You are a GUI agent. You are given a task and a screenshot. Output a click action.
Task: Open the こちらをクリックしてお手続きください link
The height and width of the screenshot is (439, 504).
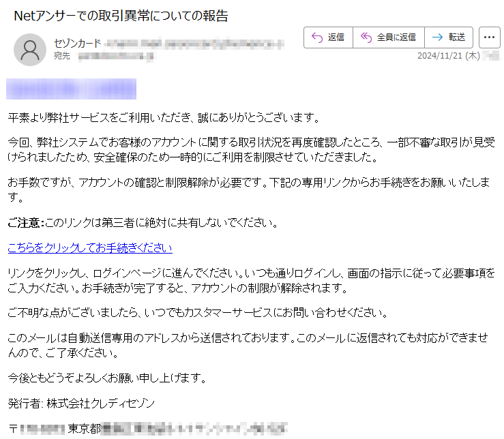tap(90, 247)
